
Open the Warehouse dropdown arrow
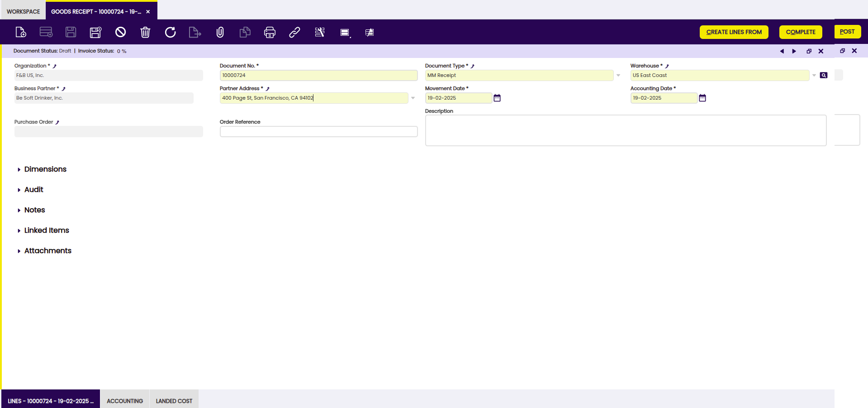pyautogui.click(x=814, y=75)
